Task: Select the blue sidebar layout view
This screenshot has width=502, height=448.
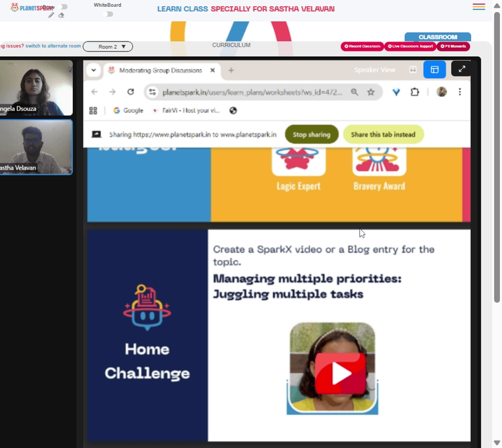Action: (x=434, y=70)
